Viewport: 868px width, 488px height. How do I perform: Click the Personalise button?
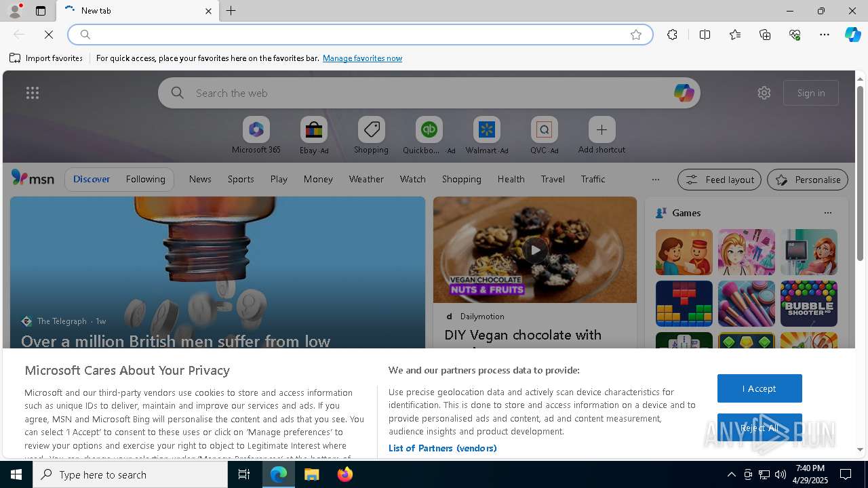point(807,180)
